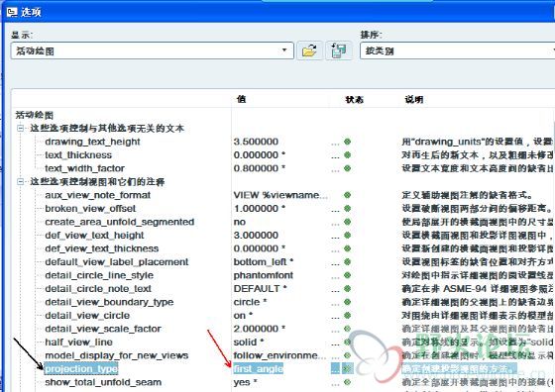Select the detail_view_circle option
The height and width of the screenshot is (392, 555).
click(x=87, y=316)
